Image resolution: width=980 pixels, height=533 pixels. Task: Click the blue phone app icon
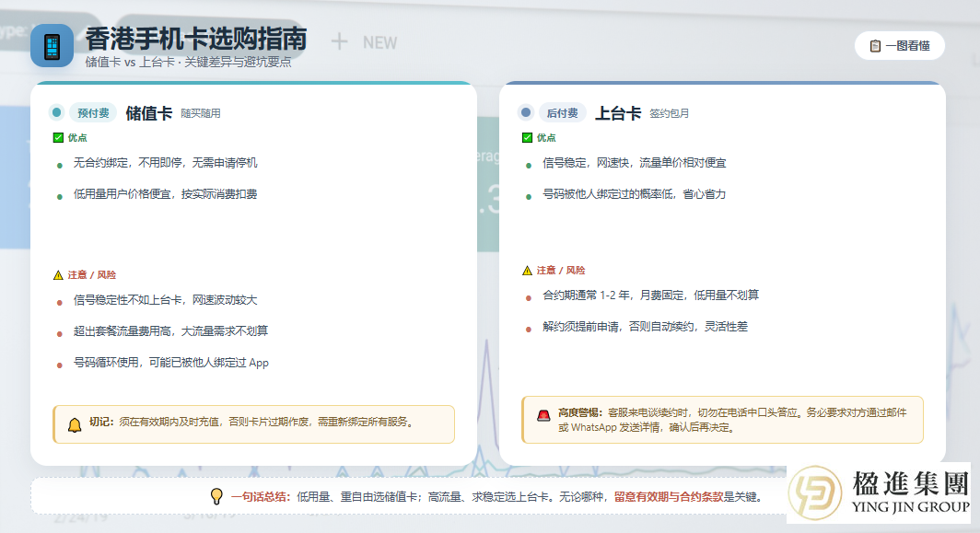[52, 46]
